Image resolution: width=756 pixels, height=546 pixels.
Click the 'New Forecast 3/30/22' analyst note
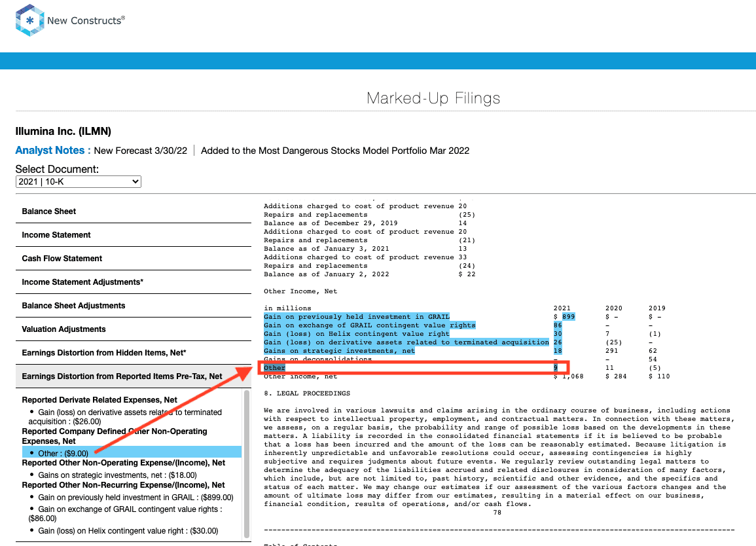coord(140,151)
